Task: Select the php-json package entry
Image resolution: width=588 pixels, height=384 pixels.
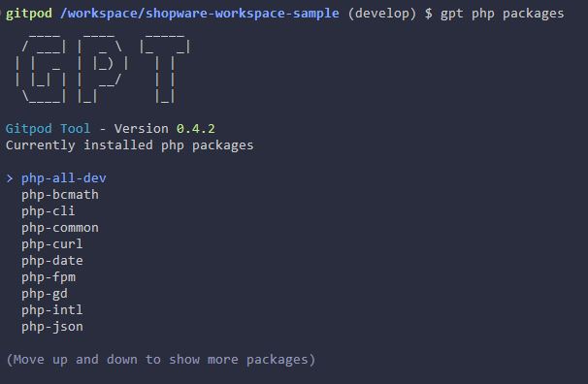Action: click(52, 327)
